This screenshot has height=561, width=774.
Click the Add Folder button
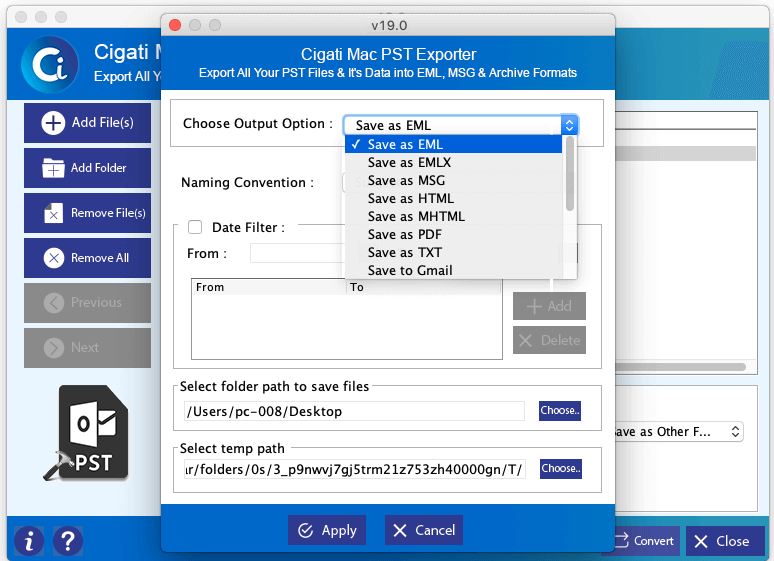pyautogui.click(x=87, y=168)
